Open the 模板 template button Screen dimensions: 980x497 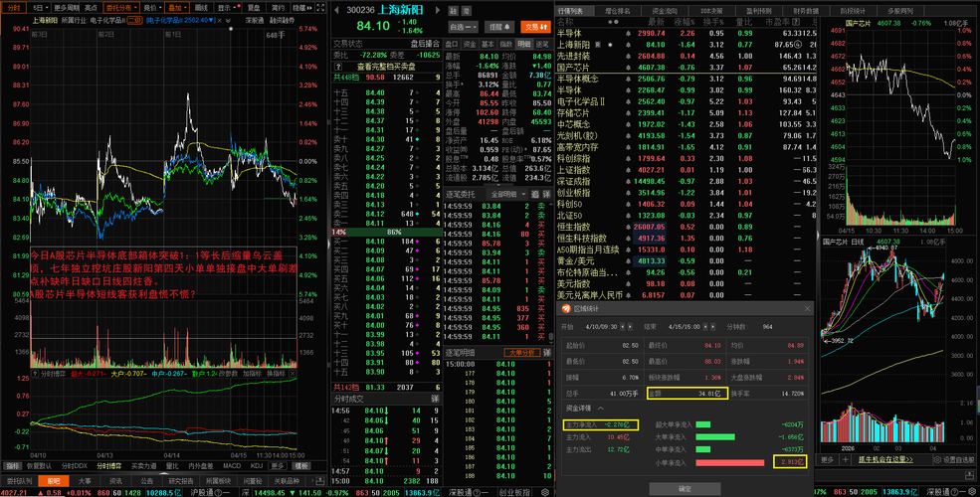(x=301, y=466)
